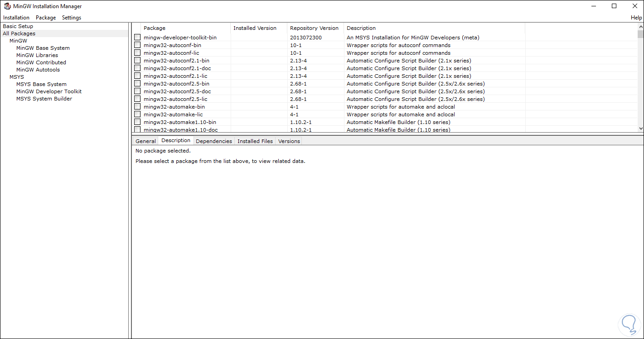Viewport: 644px width, 339px height.
Task: Click the package list scroll-up arrow
Action: 640,27
